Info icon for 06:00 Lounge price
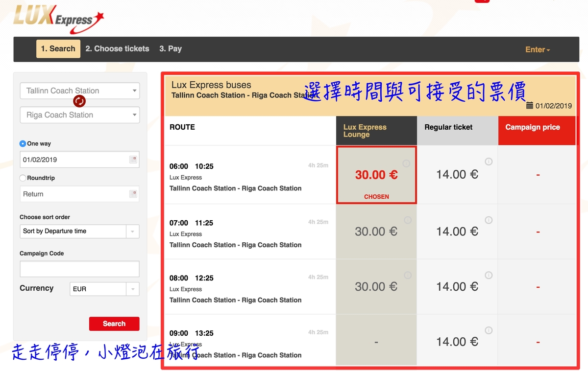The width and height of the screenshot is (588, 371). coord(406,163)
